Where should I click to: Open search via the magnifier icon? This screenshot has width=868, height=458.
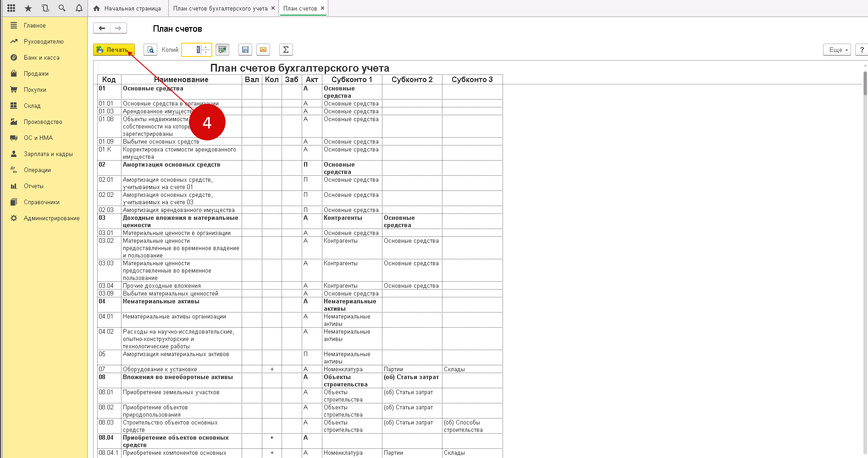click(x=62, y=8)
